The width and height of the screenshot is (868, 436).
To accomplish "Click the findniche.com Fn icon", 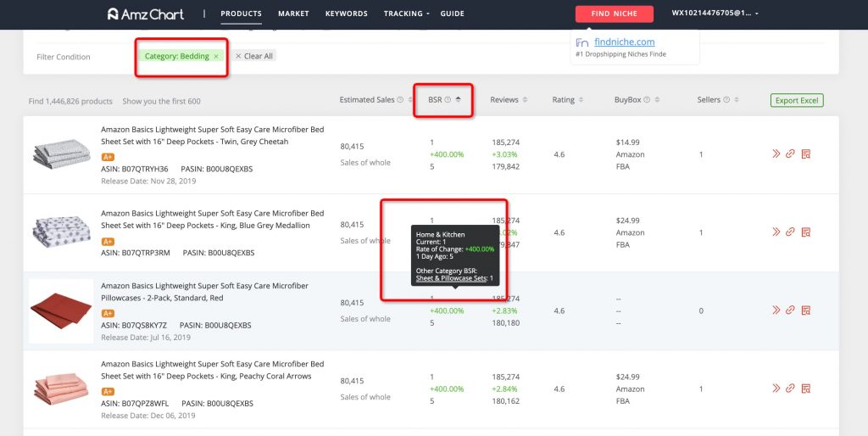I will (581, 42).
